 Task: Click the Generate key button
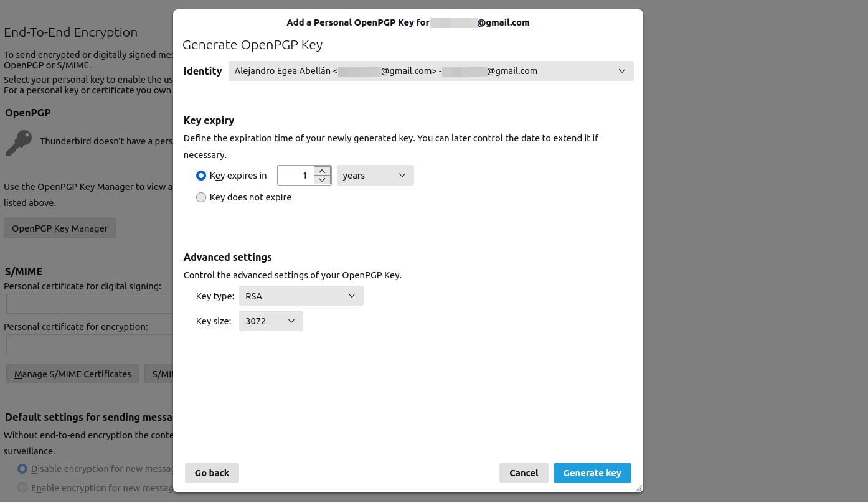(592, 473)
